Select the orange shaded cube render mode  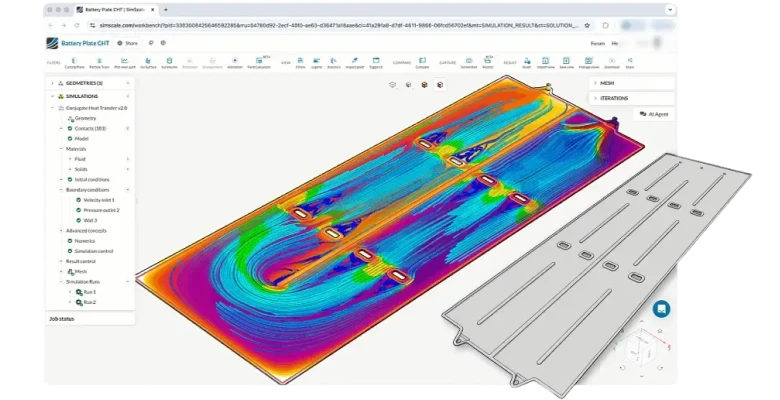pos(424,85)
